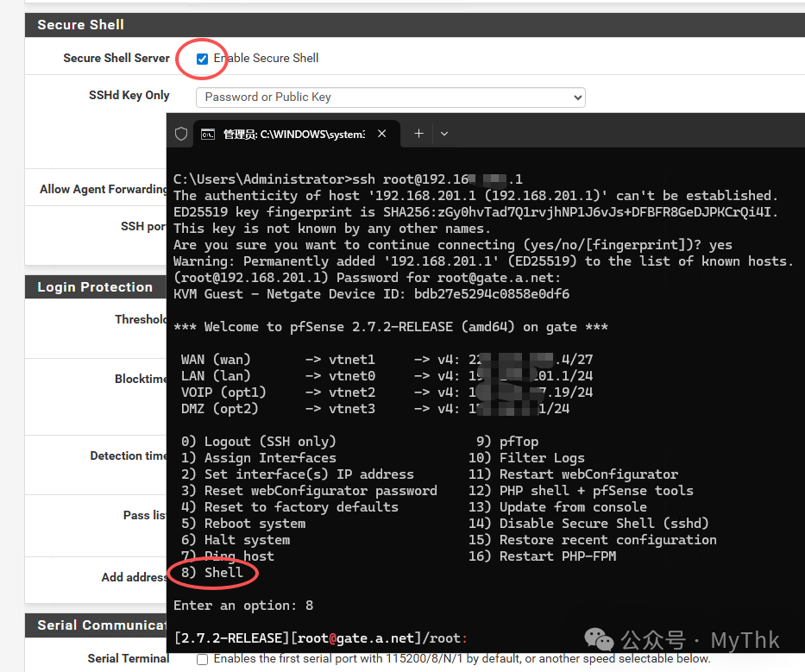Screen dimensions: 805x672
Task: Toggle the Serial Terminal checkbox
Action: (x=202, y=659)
